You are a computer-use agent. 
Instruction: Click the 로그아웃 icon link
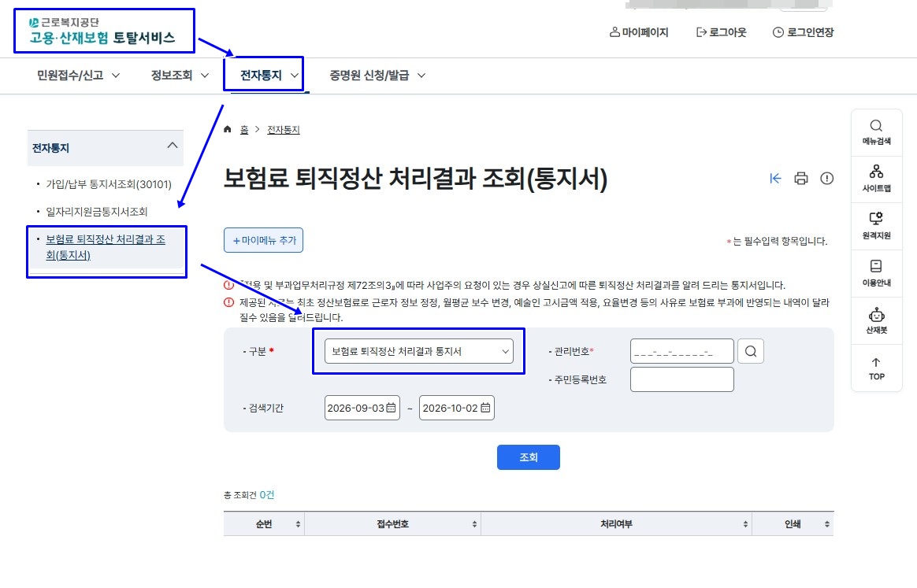click(x=721, y=32)
